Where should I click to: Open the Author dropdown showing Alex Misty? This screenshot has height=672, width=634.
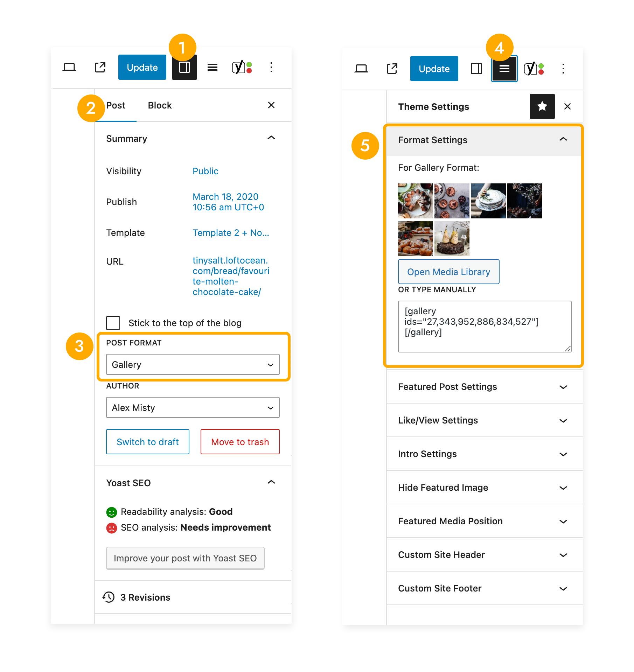click(x=193, y=407)
